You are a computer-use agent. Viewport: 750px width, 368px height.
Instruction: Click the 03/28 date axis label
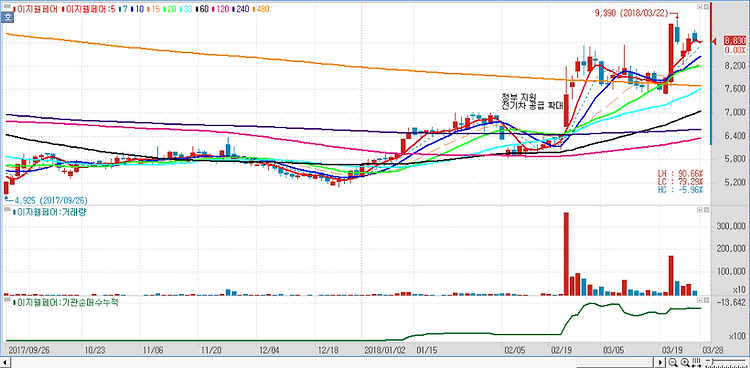[713, 349]
